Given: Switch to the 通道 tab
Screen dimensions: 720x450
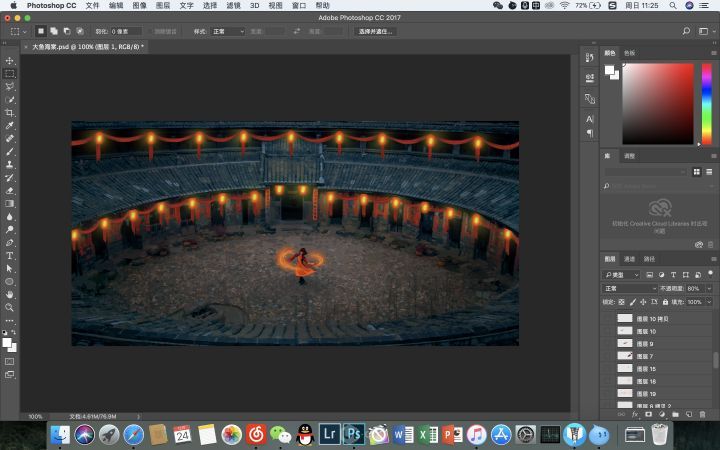Looking at the screenshot, I should coord(628,259).
